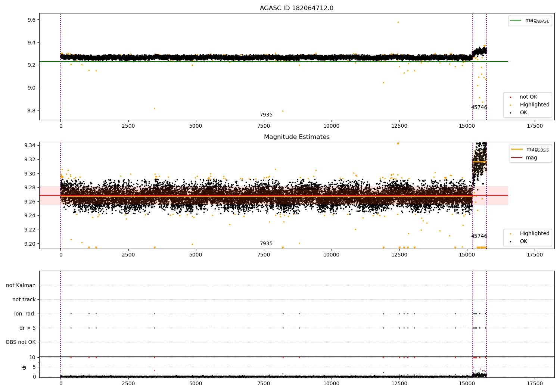
Task: Click the 'not track' axis label
Action: pos(24,300)
